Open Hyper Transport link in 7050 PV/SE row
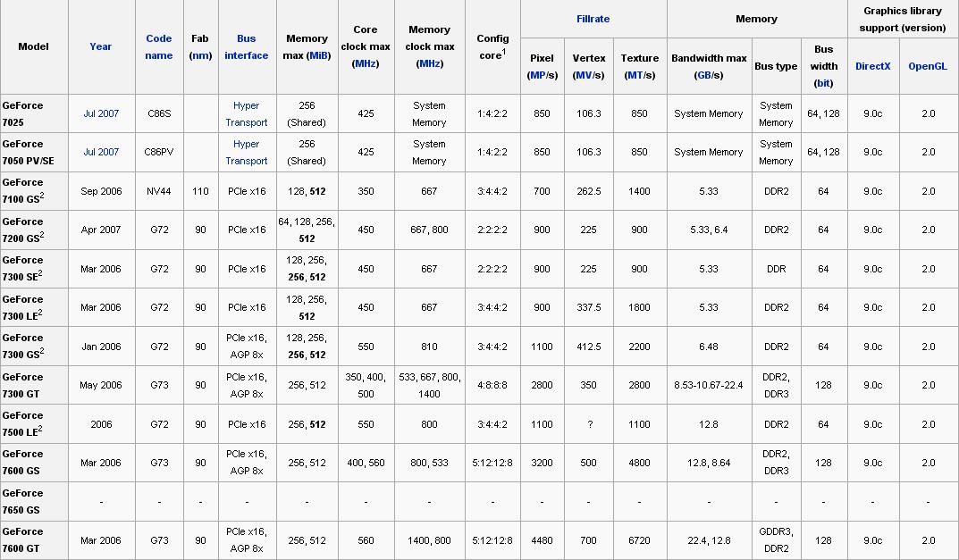959x560 pixels. [x=246, y=152]
